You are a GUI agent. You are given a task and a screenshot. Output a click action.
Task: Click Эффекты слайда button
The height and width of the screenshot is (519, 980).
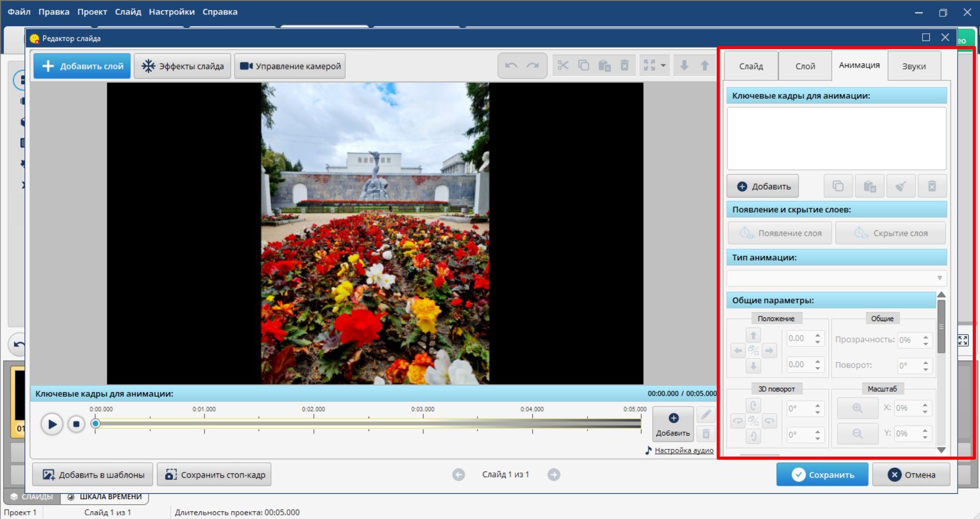coord(183,66)
